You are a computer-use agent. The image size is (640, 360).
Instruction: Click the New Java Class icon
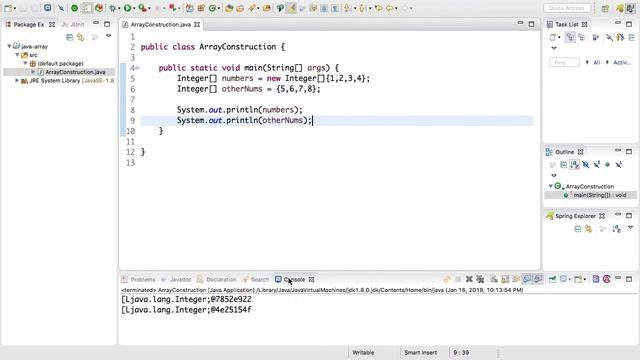pos(213,8)
